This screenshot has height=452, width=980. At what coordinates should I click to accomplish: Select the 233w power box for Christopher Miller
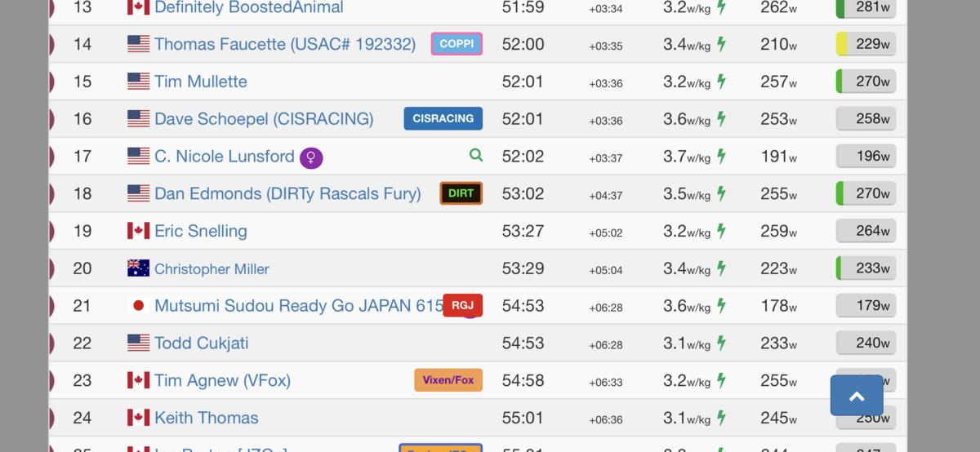pyautogui.click(x=866, y=268)
